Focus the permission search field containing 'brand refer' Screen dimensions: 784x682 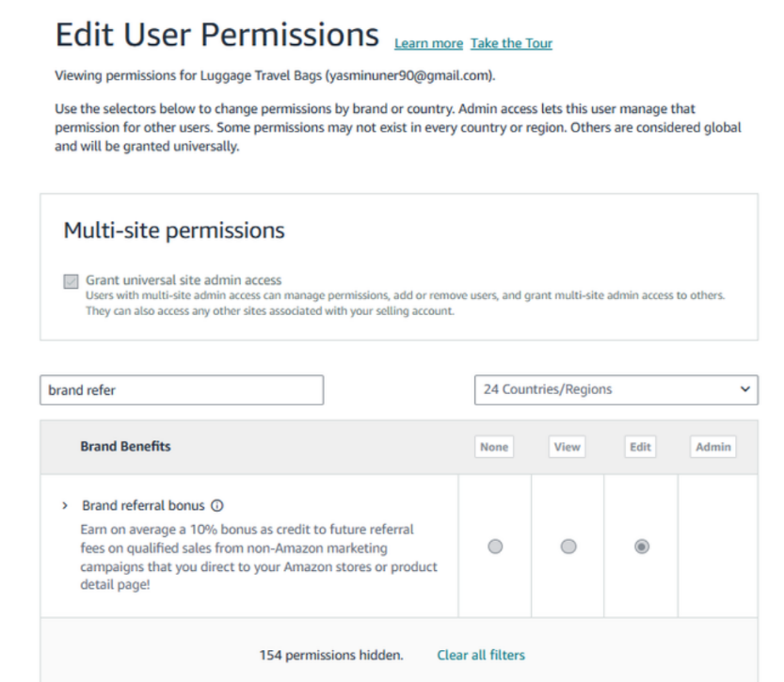[182, 390]
